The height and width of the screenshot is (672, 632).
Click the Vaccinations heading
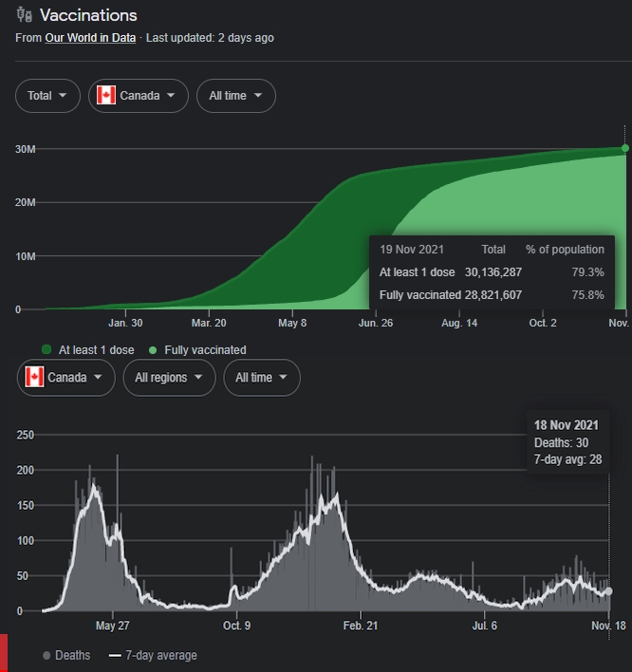(x=88, y=15)
